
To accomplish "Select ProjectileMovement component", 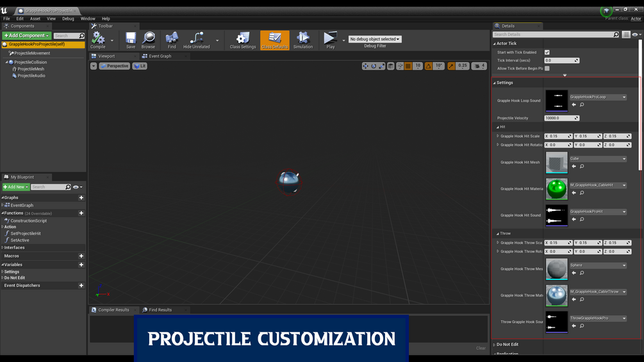I will click(x=32, y=53).
